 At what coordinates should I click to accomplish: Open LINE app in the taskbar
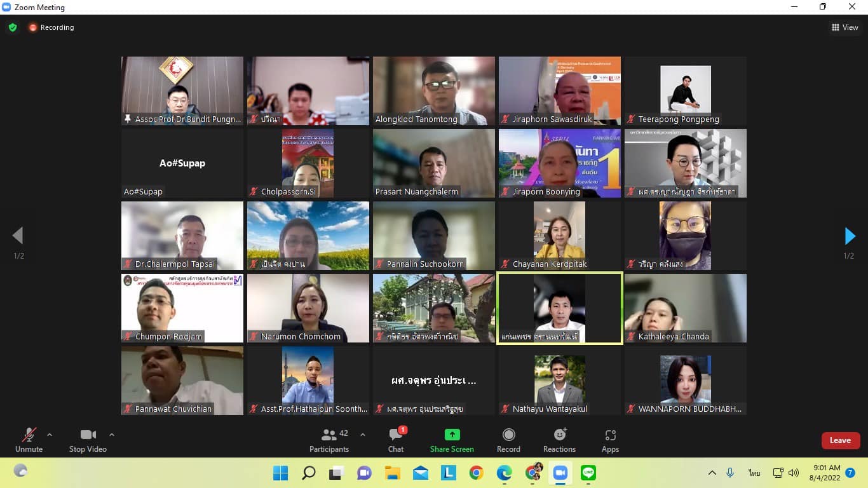(588, 473)
